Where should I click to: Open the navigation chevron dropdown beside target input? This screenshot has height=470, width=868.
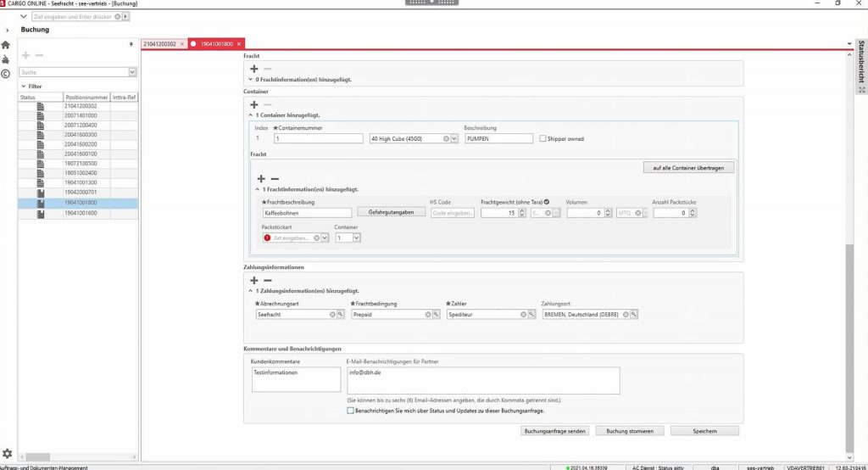tap(23, 17)
